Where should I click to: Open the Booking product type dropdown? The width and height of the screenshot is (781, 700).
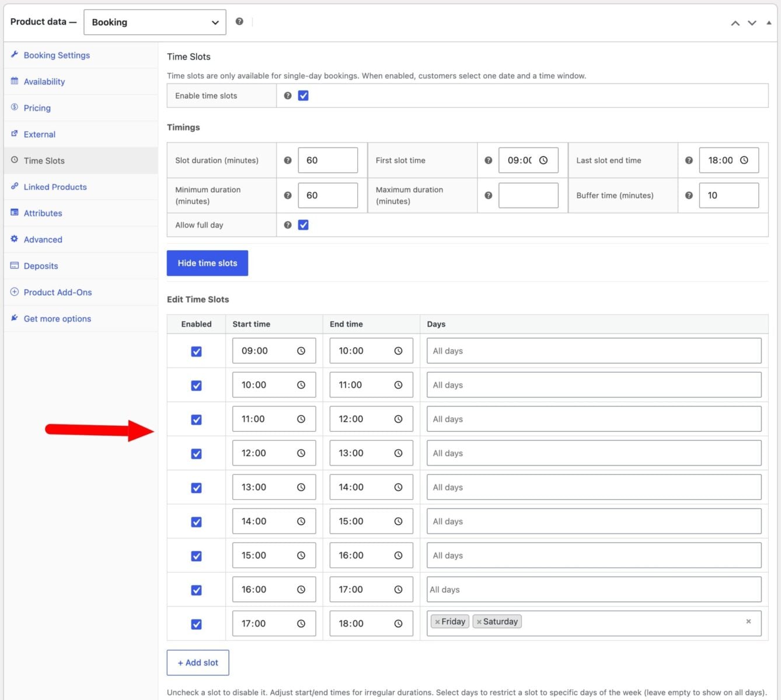coord(155,22)
